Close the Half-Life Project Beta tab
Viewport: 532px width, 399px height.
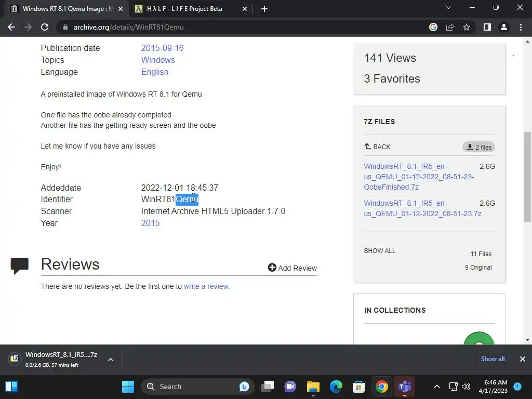(245, 9)
